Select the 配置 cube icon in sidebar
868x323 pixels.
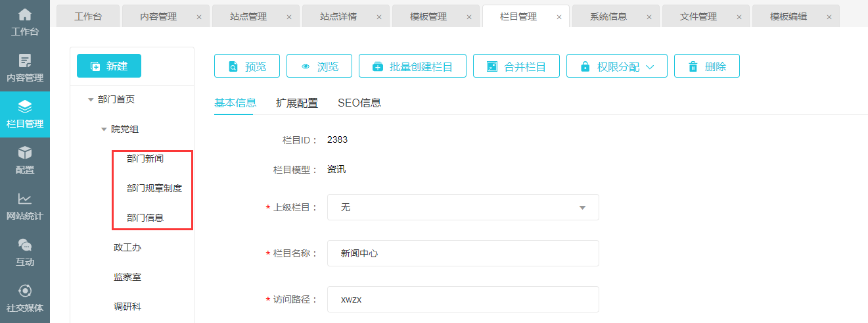pos(24,153)
